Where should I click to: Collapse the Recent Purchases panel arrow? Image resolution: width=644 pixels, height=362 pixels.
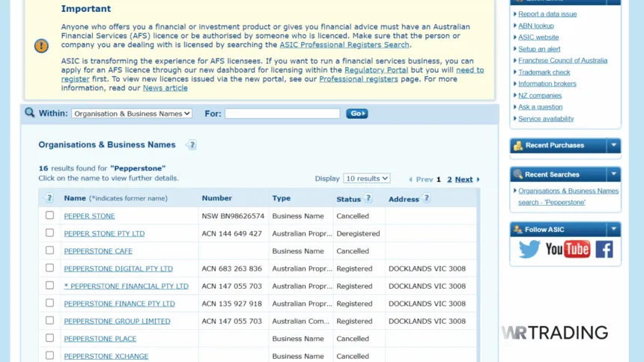click(613, 145)
